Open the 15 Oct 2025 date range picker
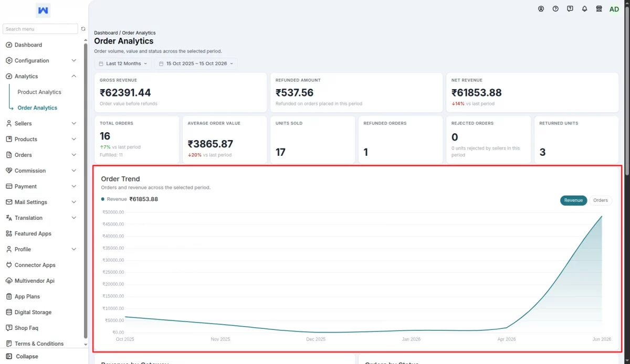This screenshot has height=364, width=630. coord(196,63)
